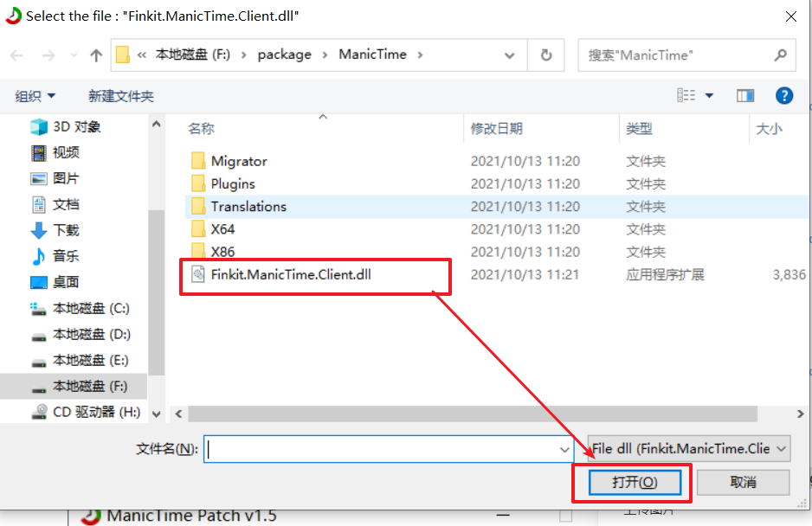Select 本地磁盘 (C:) drive
The width and height of the screenshot is (812, 526).
[x=80, y=309]
